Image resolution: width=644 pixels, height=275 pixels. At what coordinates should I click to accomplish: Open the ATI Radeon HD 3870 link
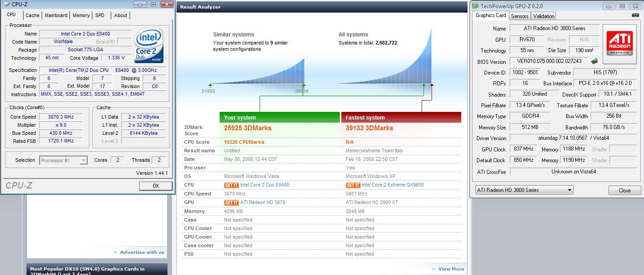(262, 203)
